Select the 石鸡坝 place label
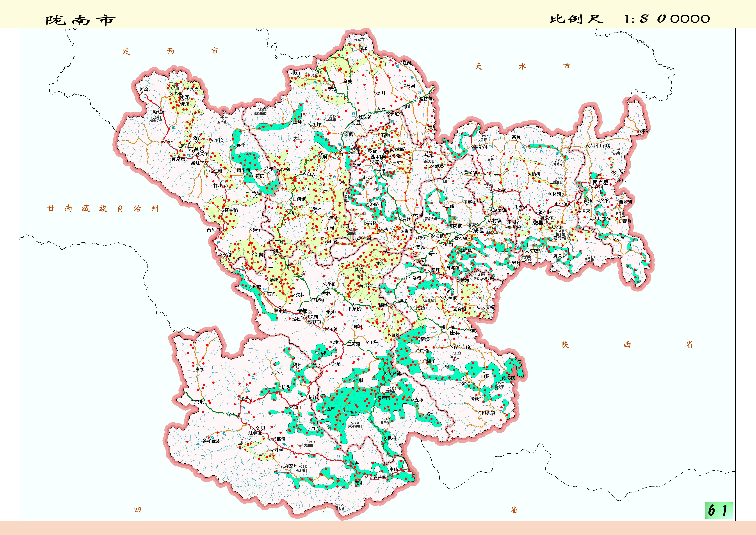Screen dimensions: 756x535 [197, 402]
